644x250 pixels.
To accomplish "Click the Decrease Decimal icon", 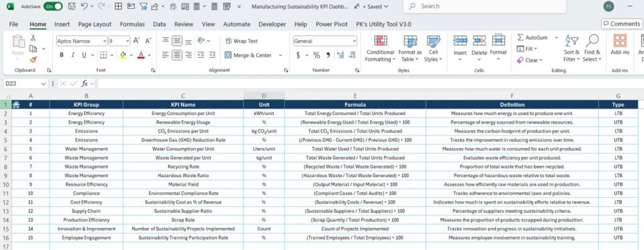I will pos(352,55).
